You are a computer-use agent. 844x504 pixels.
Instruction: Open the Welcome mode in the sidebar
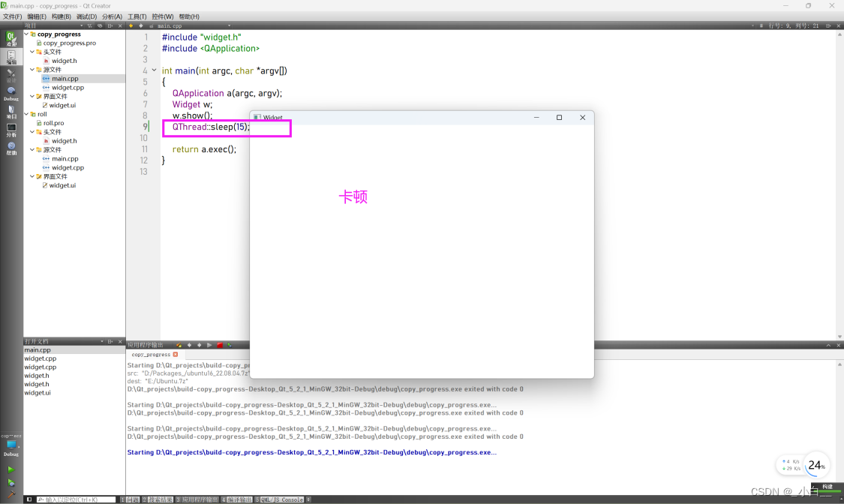tap(11, 38)
